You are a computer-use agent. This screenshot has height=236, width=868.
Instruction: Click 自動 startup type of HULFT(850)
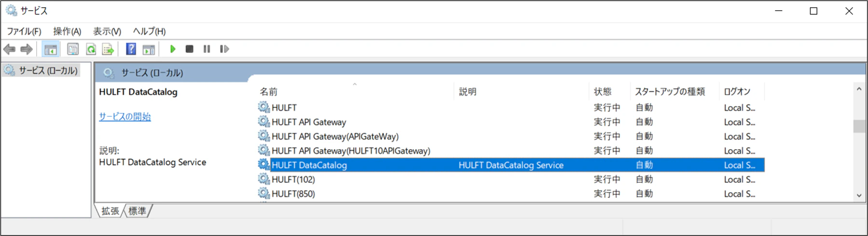coord(644,194)
